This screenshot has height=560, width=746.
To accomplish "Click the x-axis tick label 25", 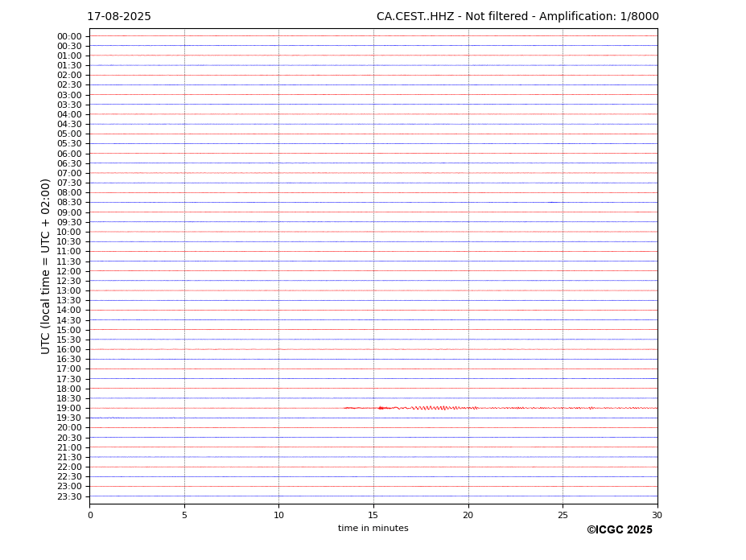I will click(x=563, y=515).
